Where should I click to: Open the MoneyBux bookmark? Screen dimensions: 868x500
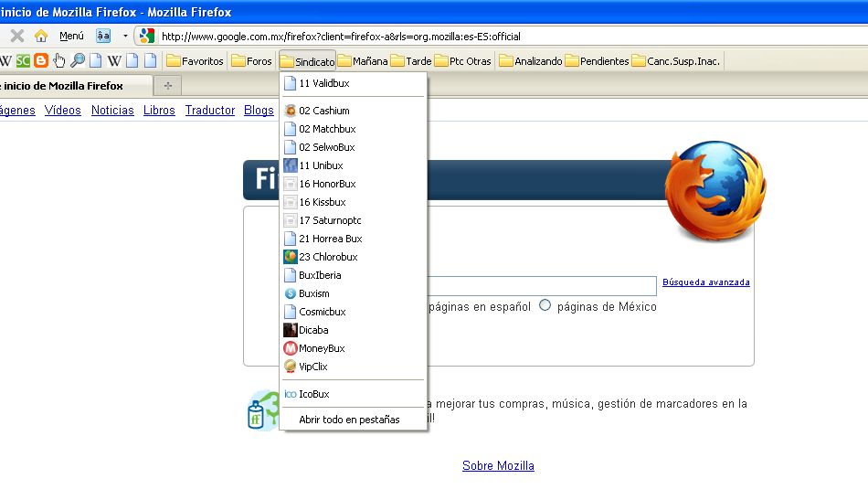tap(354, 348)
